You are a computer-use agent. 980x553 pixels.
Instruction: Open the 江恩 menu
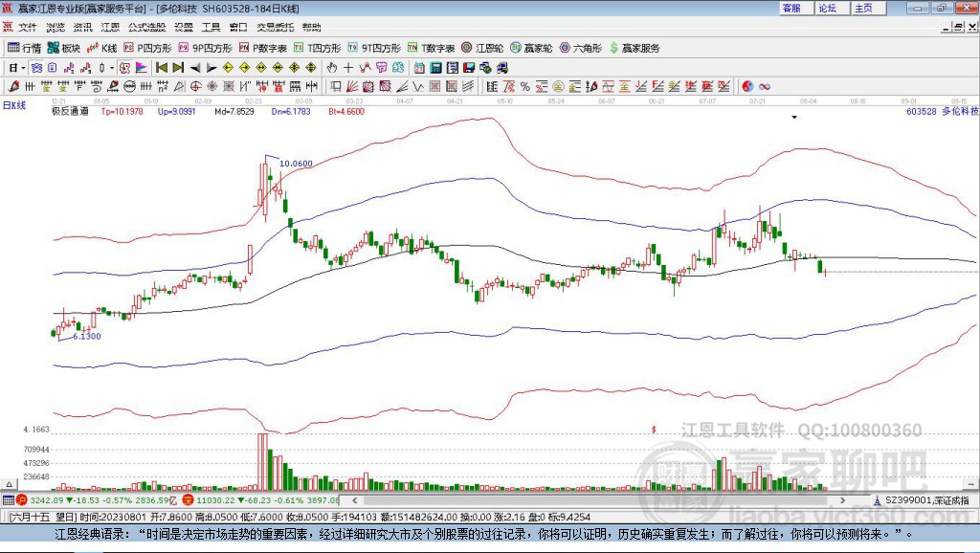110,28
